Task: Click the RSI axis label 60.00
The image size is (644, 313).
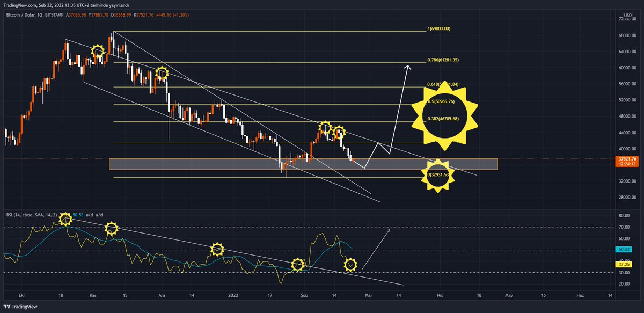Action: 625,238
